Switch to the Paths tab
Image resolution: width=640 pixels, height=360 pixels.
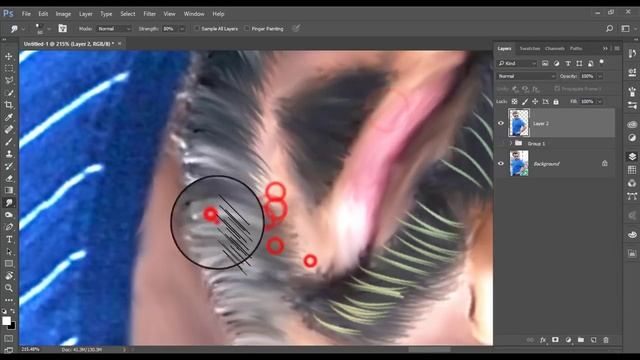(x=576, y=49)
